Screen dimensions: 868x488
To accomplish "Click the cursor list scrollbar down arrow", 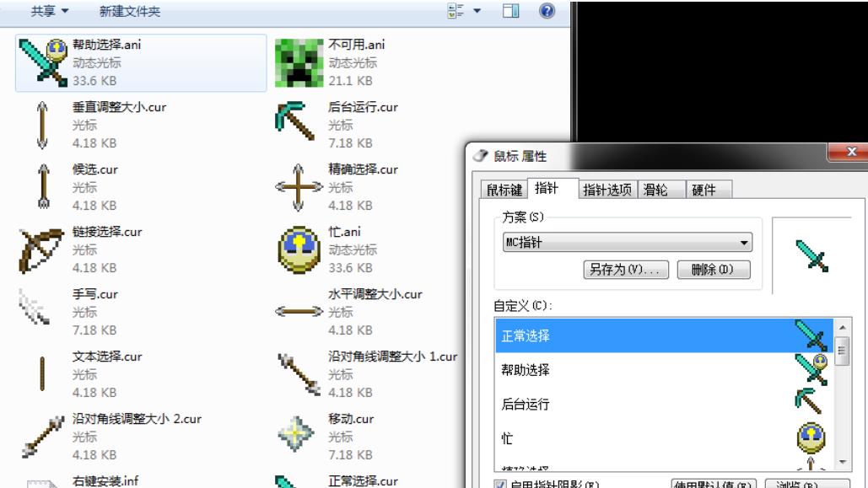I will click(843, 462).
